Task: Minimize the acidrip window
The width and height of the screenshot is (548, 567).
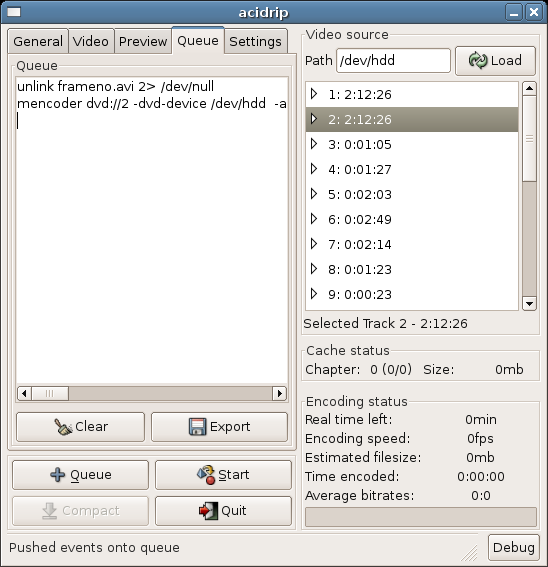Action: click(x=514, y=13)
